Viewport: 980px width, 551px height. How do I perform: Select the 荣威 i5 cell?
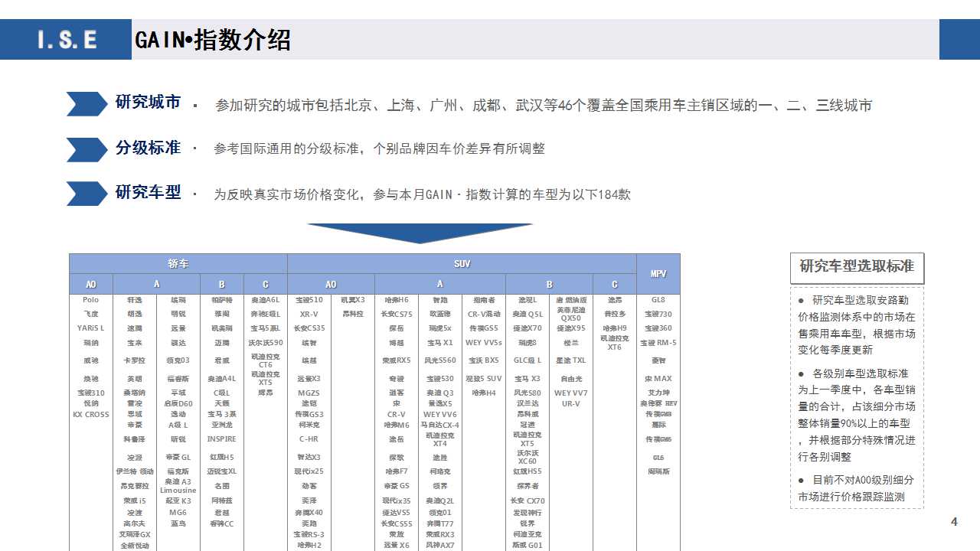point(134,500)
